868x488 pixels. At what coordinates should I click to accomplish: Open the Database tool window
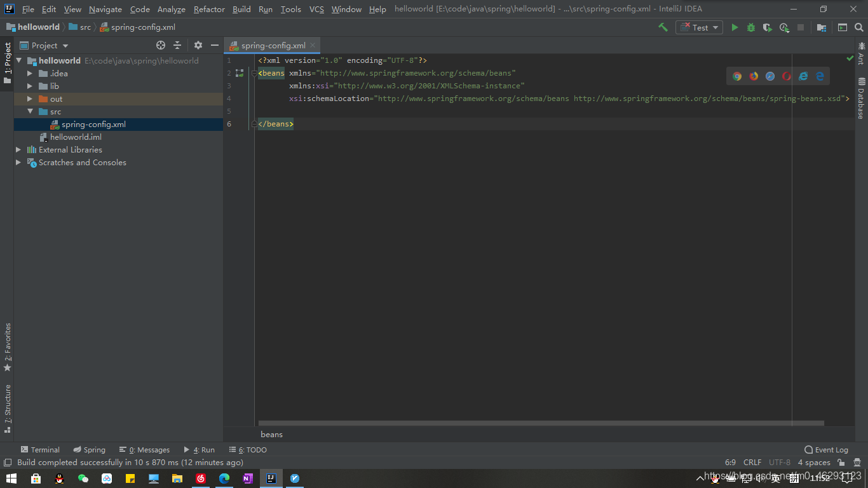point(862,98)
